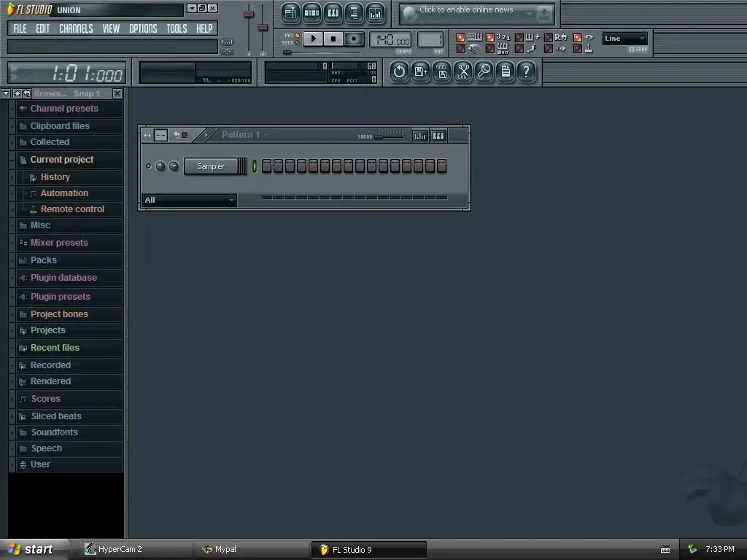747x560 pixels.
Task: Open the HELP menu
Action: click(x=204, y=28)
